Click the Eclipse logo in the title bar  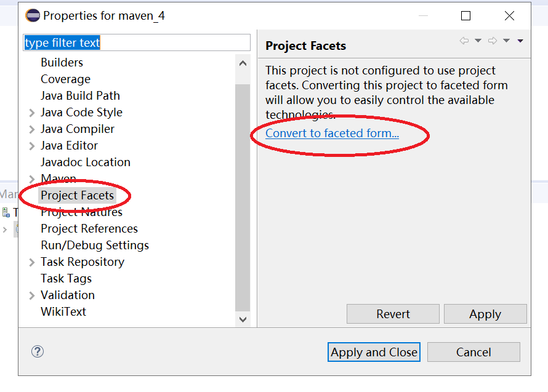pyautogui.click(x=33, y=15)
